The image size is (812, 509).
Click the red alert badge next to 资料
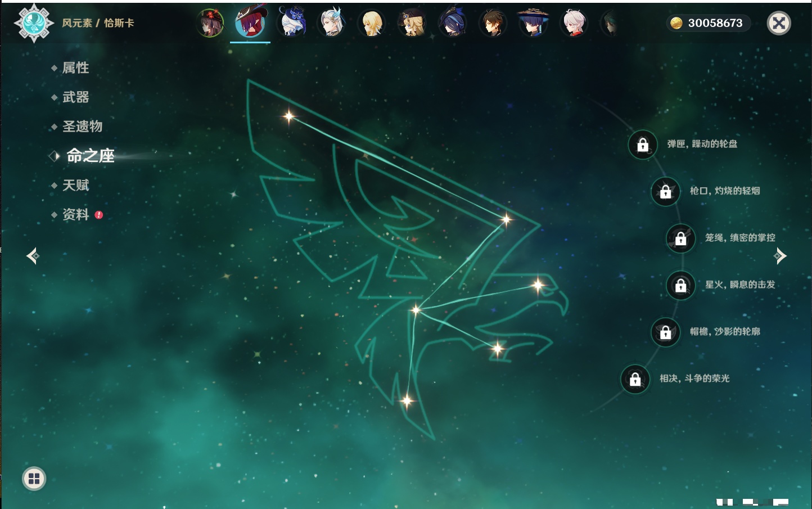tap(99, 215)
